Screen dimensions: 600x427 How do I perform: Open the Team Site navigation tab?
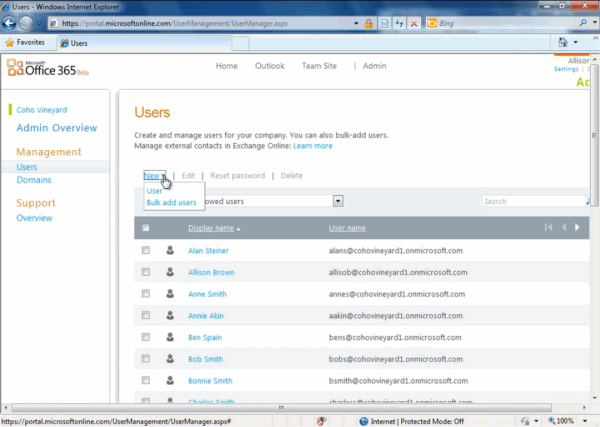[319, 66]
